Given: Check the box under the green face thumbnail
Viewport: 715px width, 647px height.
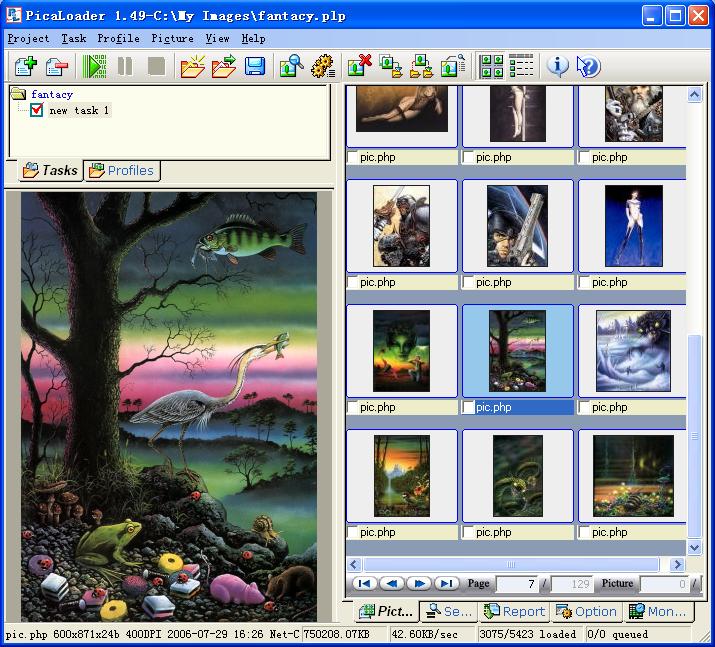Looking at the screenshot, I should click(x=352, y=408).
